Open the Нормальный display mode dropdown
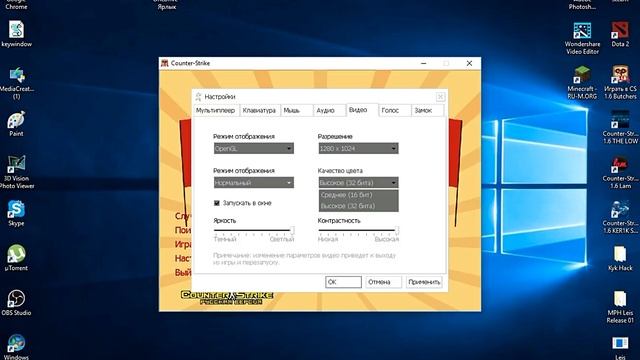 tap(253, 182)
